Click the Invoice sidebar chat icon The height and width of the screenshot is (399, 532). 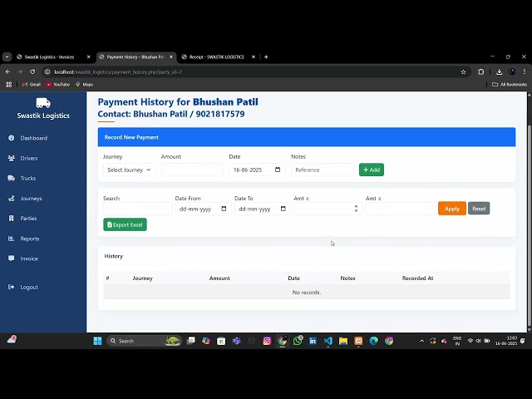[x=11, y=259]
